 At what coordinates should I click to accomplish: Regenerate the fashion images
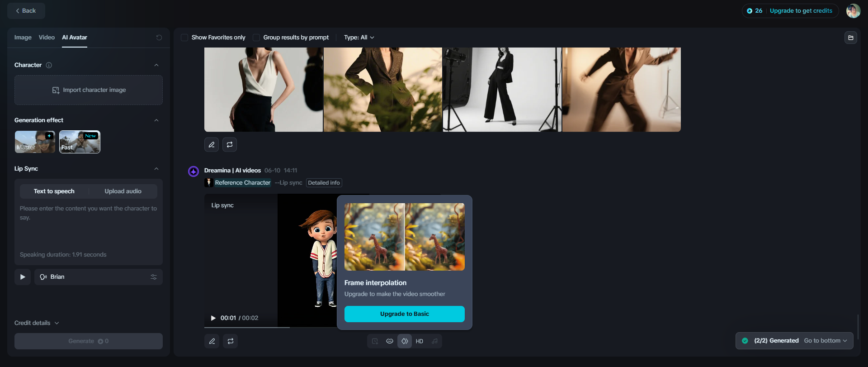pos(230,145)
